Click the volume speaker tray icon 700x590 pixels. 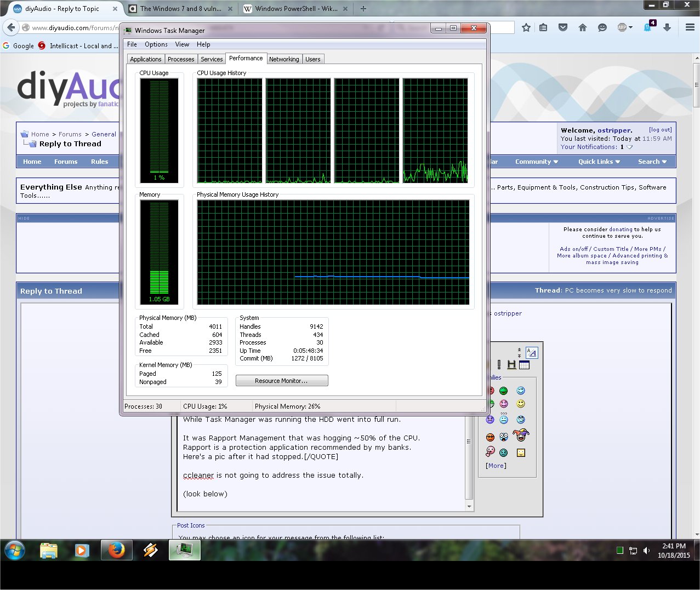coord(646,551)
